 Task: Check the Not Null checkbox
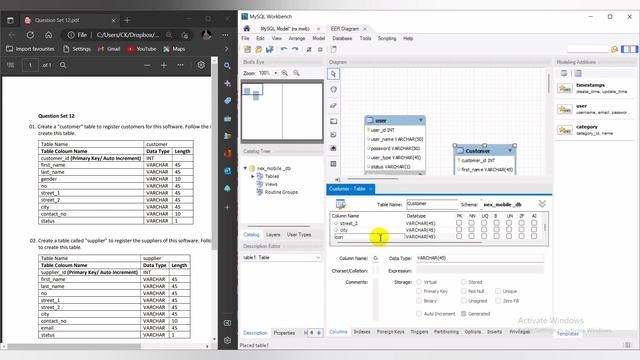(x=463, y=291)
